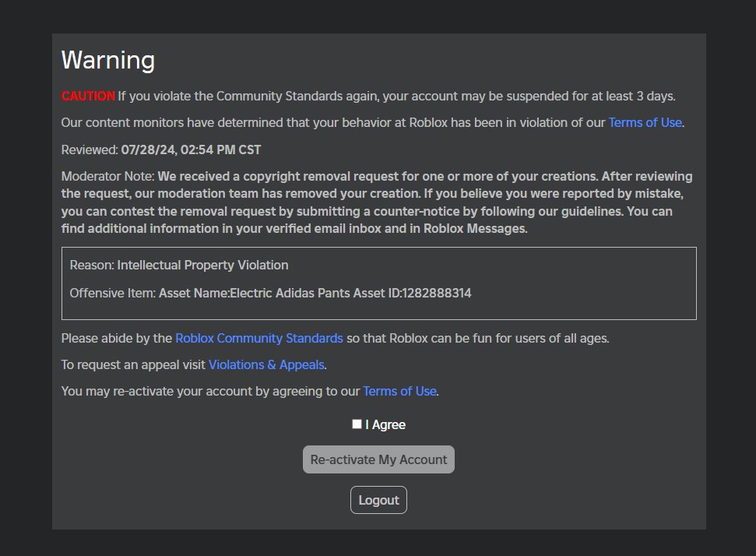This screenshot has height=556, width=756.
Task: Click the reviewed date 07/28/24, 02:54 PM CST
Action: pos(191,150)
